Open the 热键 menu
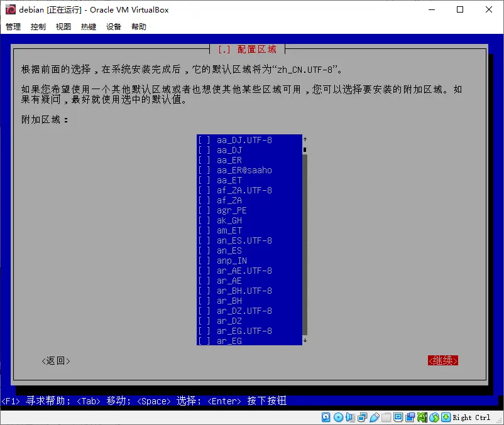Image resolution: width=504 pixels, height=425 pixels. pos(89,26)
